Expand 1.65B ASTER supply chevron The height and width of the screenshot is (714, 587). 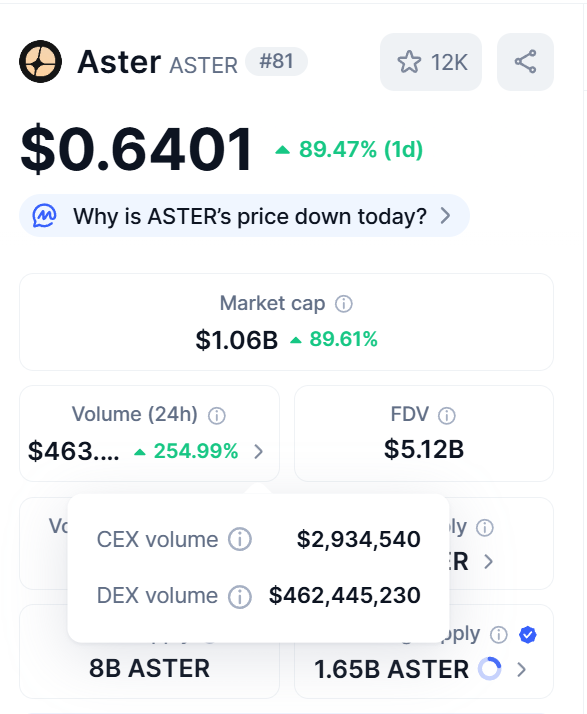[x=522, y=669]
